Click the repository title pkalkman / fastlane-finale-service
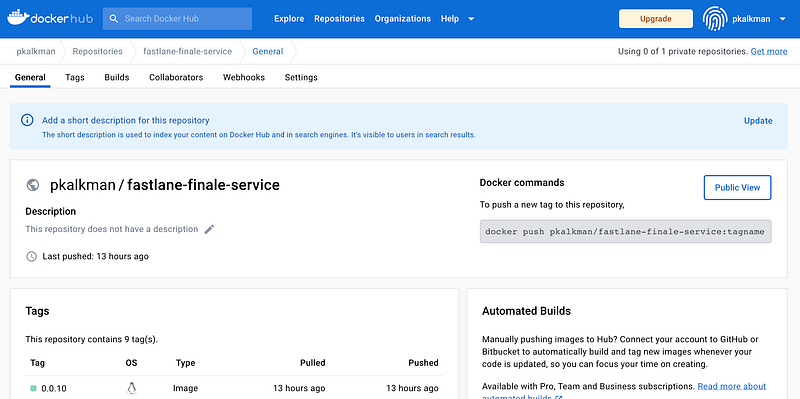 point(165,185)
